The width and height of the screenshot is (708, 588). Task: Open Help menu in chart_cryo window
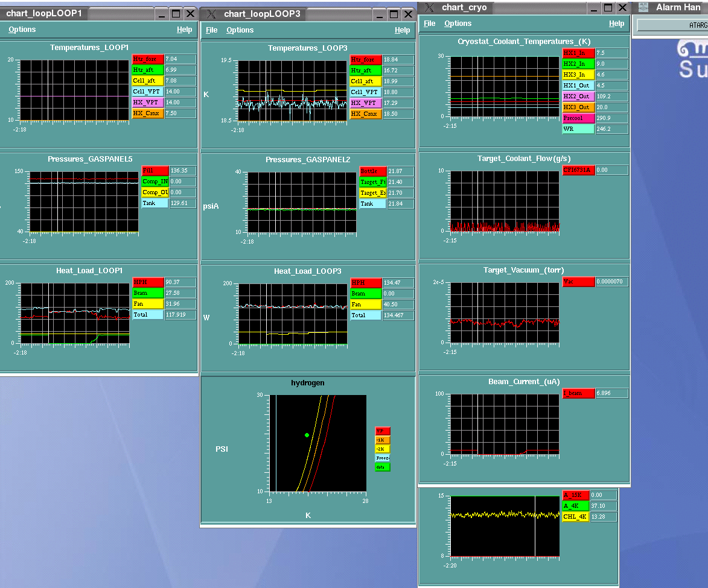(616, 24)
